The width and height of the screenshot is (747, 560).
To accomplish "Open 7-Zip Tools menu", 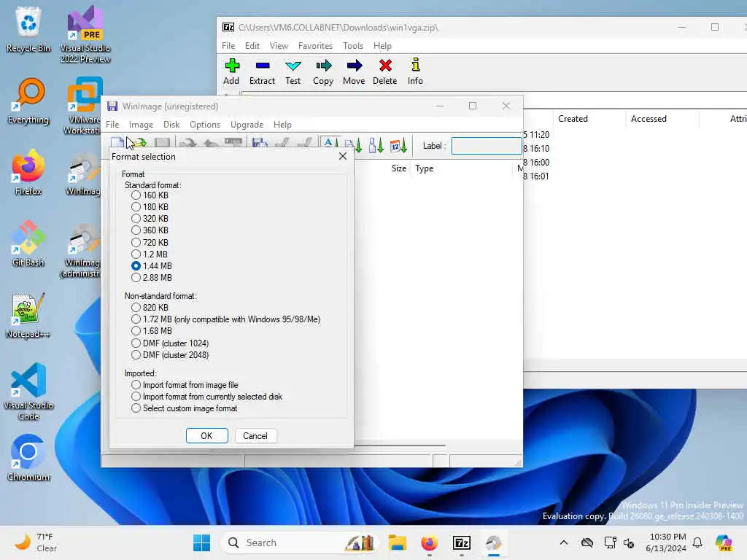I will (353, 46).
